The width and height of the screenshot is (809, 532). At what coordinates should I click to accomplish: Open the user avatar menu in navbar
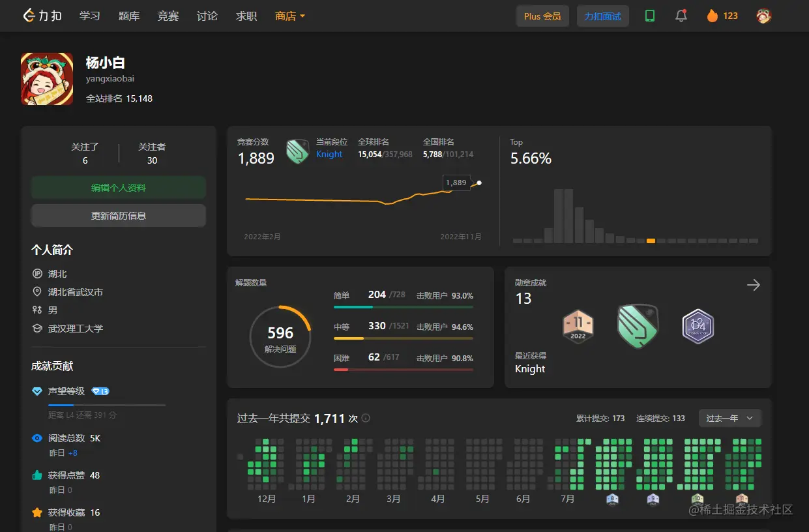(764, 16)
